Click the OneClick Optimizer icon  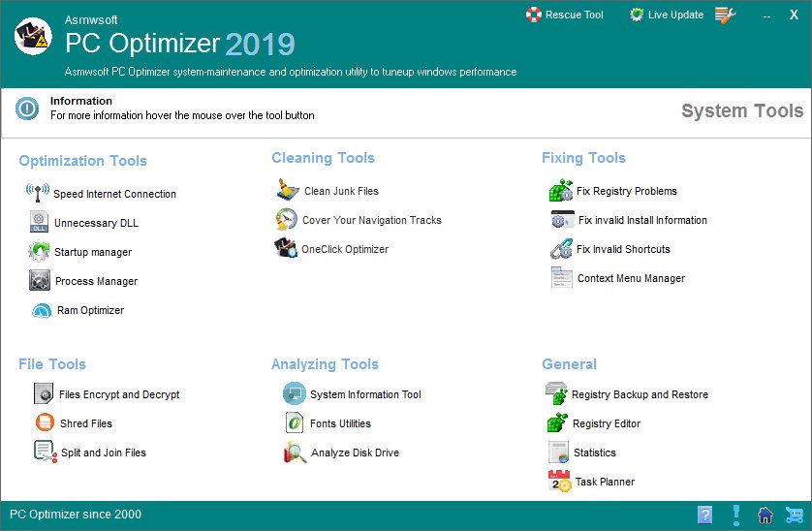[x=285, y=248]
